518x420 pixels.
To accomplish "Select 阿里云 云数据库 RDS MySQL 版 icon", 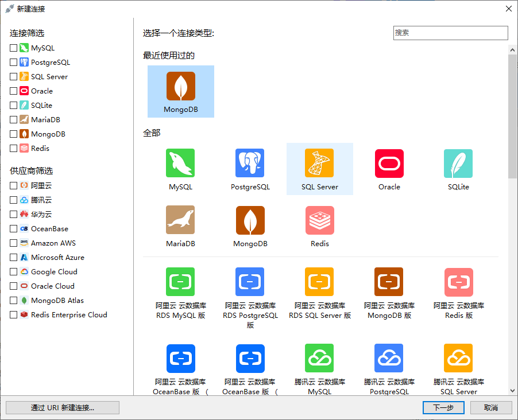I will point(180,282).
